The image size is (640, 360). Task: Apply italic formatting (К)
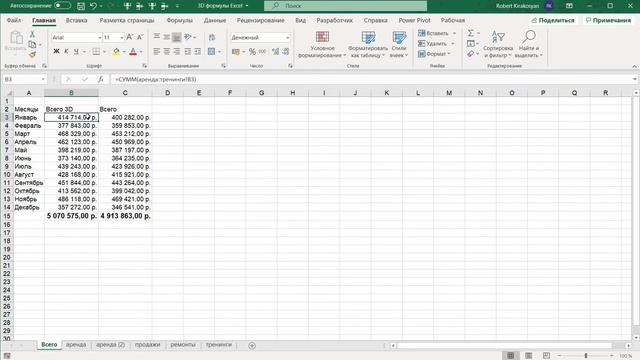66,51
